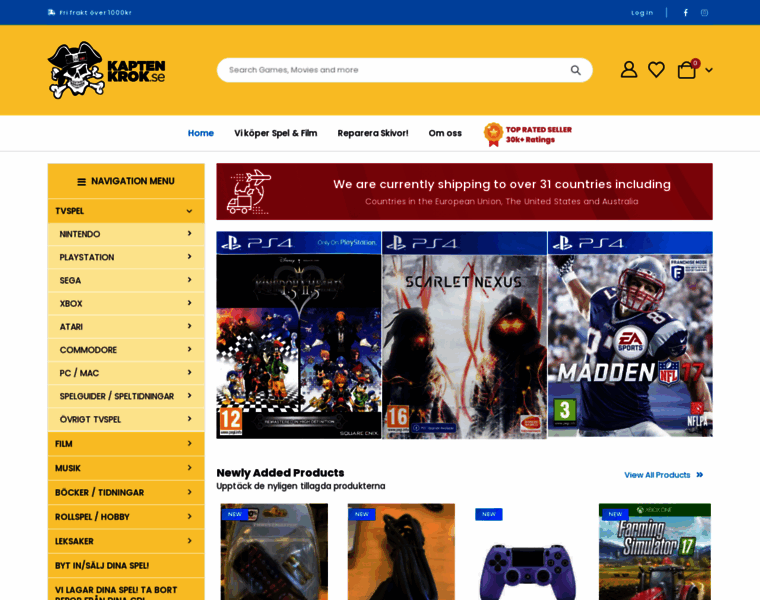Image resolution: width=760 pixels, height=600 pixels.
Task: Click the Top Rated Seller badge icon
Action: (x=493, y=134)
